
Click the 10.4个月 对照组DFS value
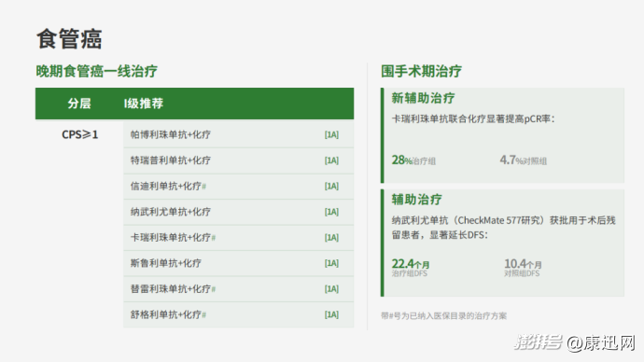pyautogui.click(x=523, y=267)
